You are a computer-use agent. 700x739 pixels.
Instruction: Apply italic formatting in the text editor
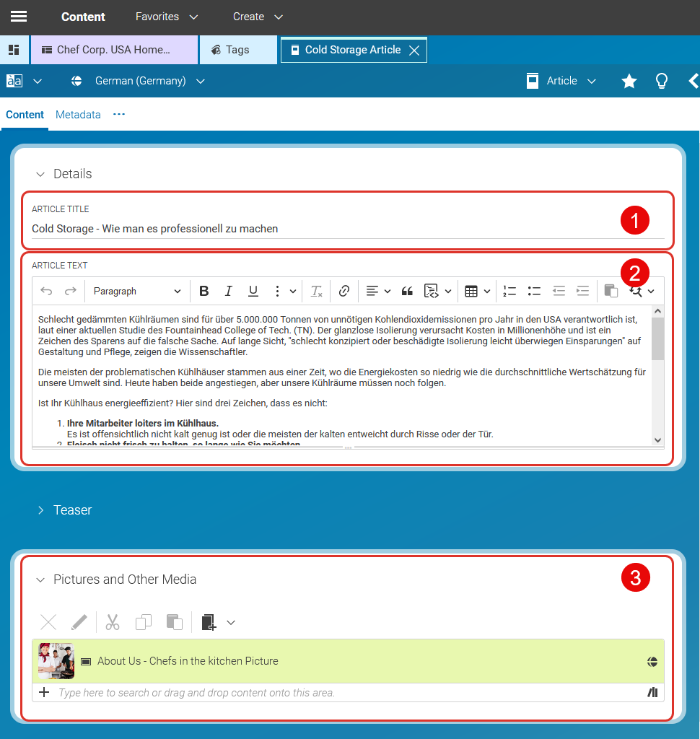coord(229,290)
